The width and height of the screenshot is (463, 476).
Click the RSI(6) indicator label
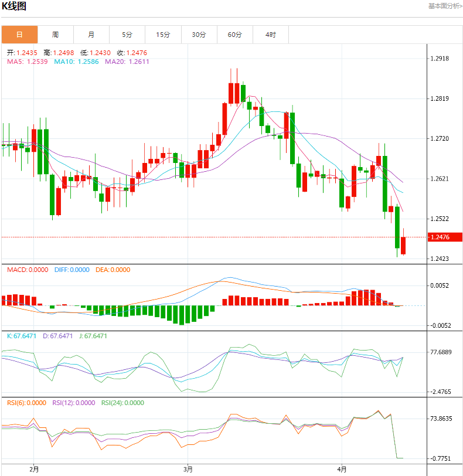point(26,403)
